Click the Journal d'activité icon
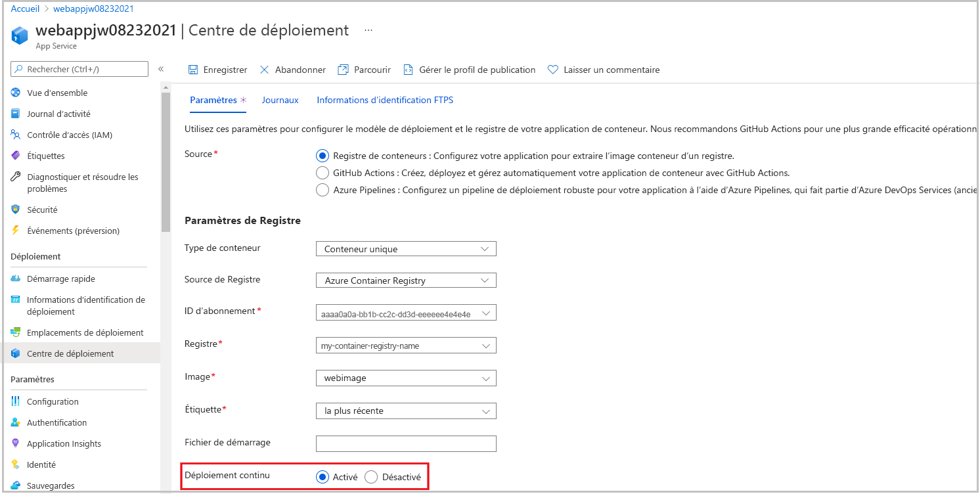Viewport: 980px width, 494px height. coord(16,114)
